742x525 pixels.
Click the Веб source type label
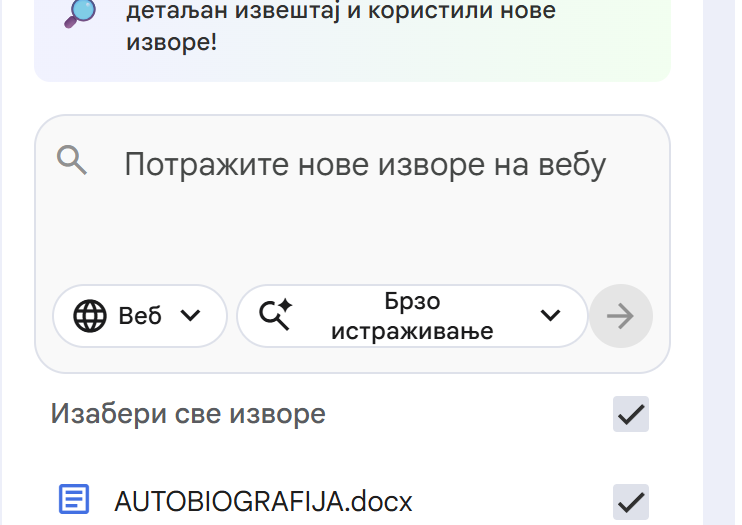coord(140,316)
